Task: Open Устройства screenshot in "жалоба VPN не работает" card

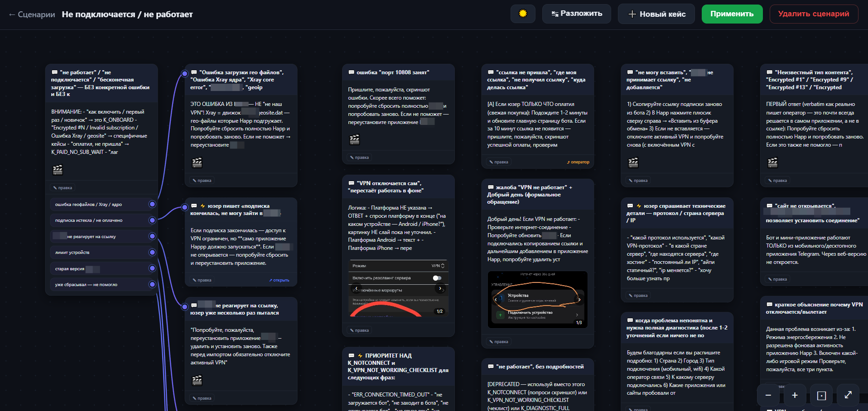Action: pyautogui.click(x=537, y=299)
